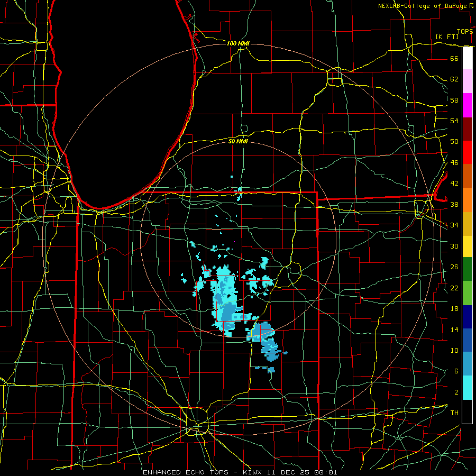Click the bright red legend swatch
The height and width of the screenshot is (476, 476).
467,152
